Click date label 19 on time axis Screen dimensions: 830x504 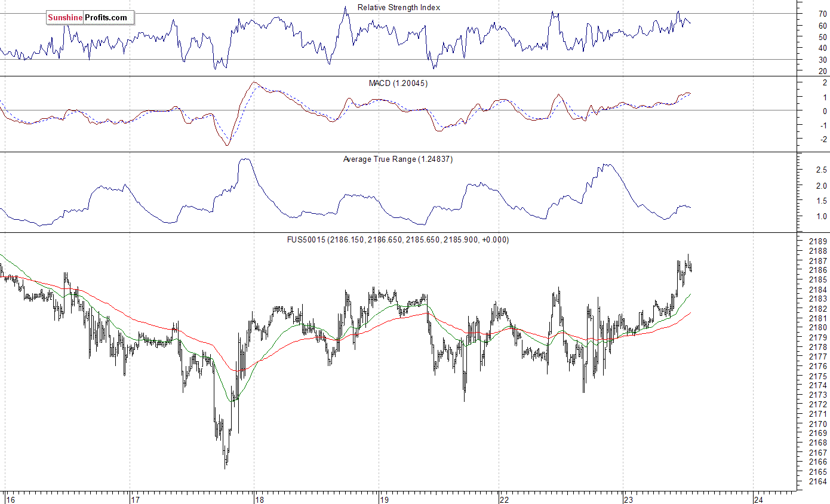[x=384, y=499]
